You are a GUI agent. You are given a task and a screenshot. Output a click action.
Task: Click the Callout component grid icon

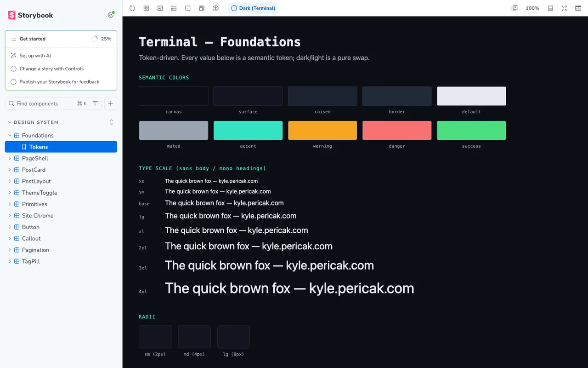(17, 239)
